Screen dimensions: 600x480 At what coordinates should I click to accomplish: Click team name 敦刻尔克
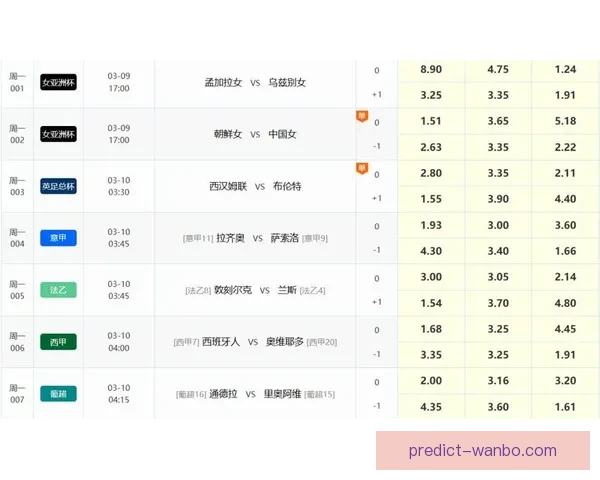click(233, 290)
